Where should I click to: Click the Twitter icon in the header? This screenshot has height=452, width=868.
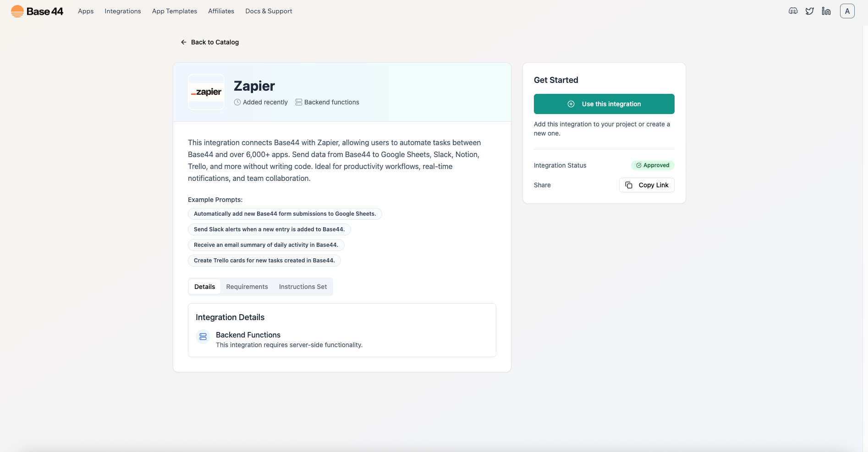[x=809, y=11]
